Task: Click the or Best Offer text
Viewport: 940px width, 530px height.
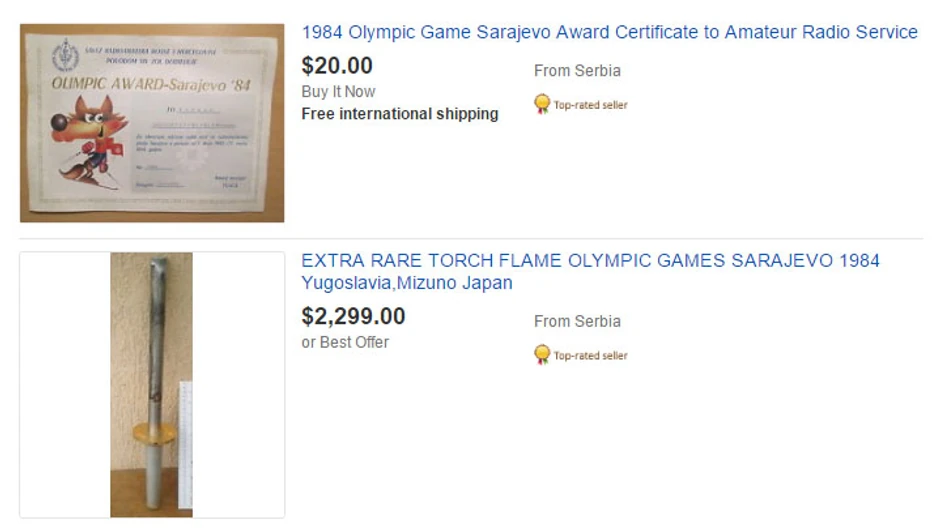Action: (345, 342)
